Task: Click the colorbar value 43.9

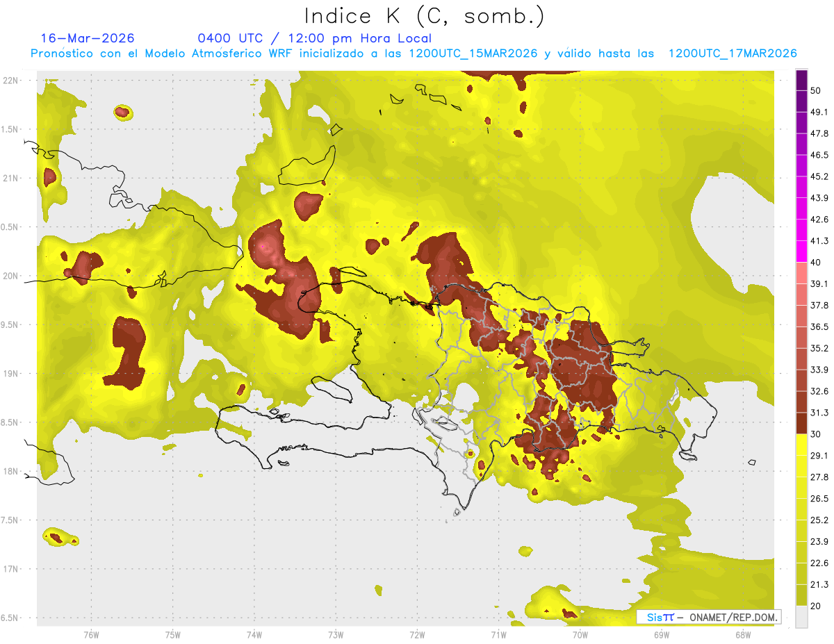Action: pyautogui.click(x=819, y=198)
